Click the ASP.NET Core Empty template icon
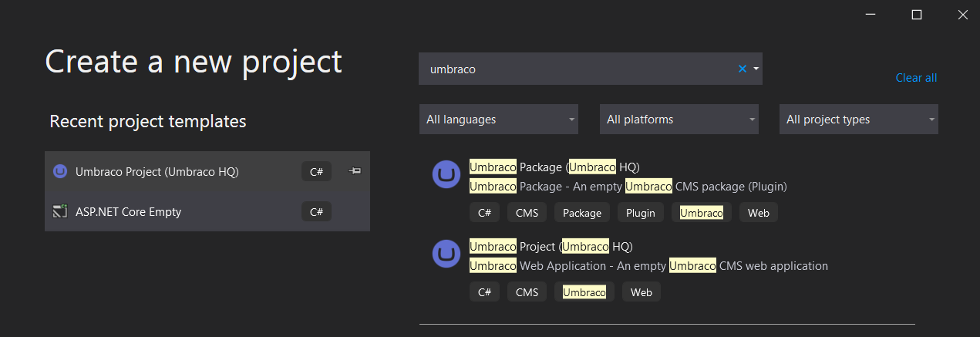The height and width of the screenshot is (337, 980). (x=60, y=211)
